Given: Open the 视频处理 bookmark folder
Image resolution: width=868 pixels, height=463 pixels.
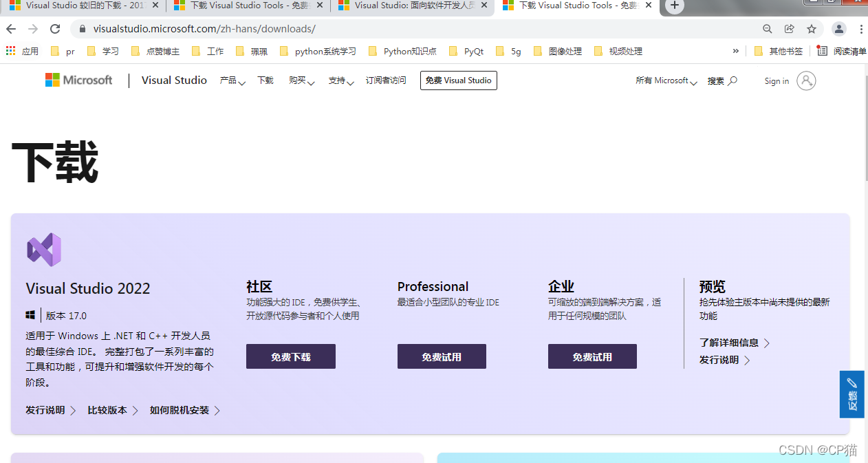Looking at the screenshot, I should 618,51.
